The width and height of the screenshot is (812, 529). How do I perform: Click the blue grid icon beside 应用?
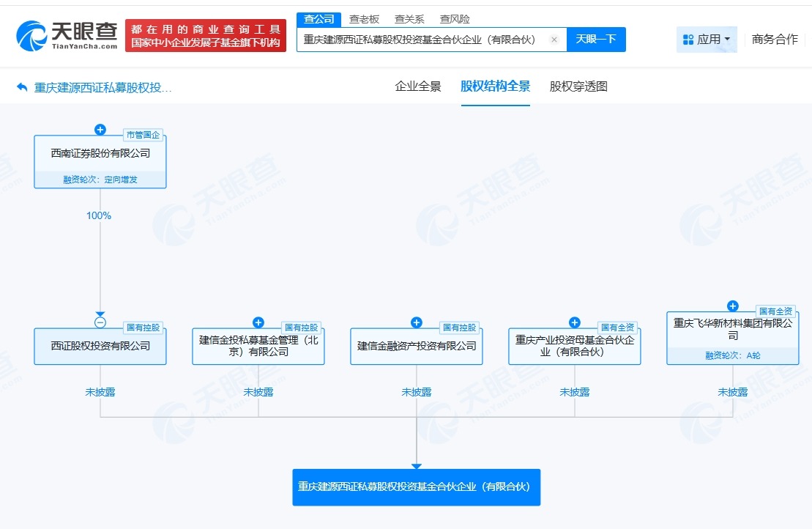pyautogui.click(x=686, y=39)
